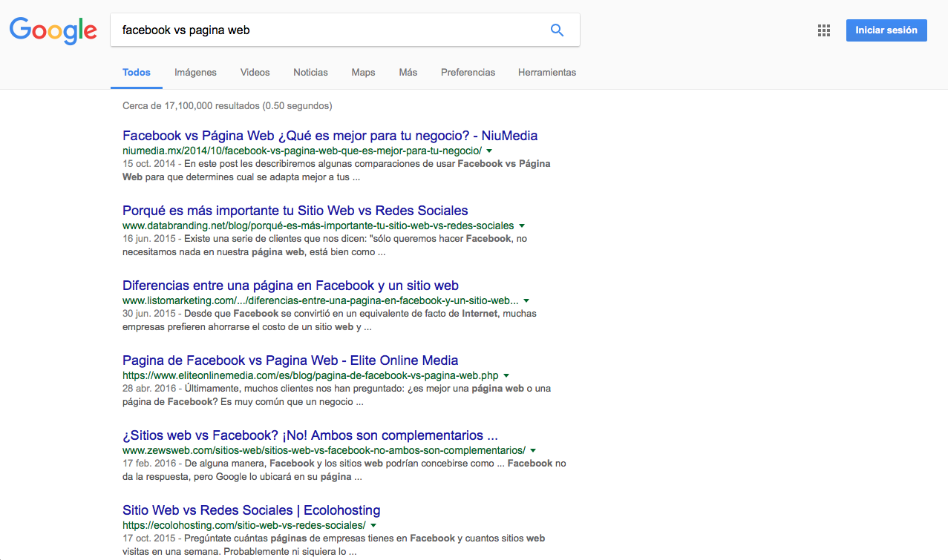The width and height of the screenshot is (948, 560).
Task: Expand the arrow beside the zewsweb.com URL
Action: coord(533,450)
